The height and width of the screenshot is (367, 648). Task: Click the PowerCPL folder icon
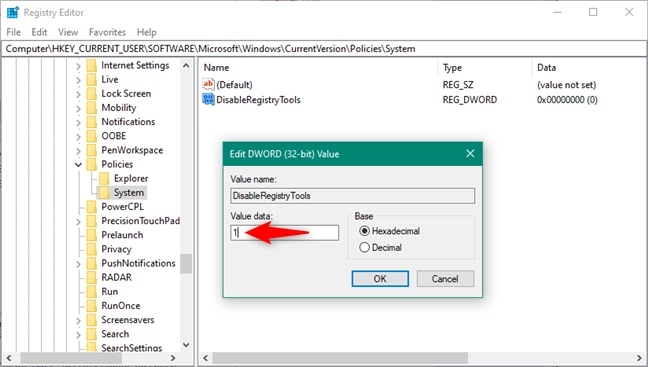92,207
